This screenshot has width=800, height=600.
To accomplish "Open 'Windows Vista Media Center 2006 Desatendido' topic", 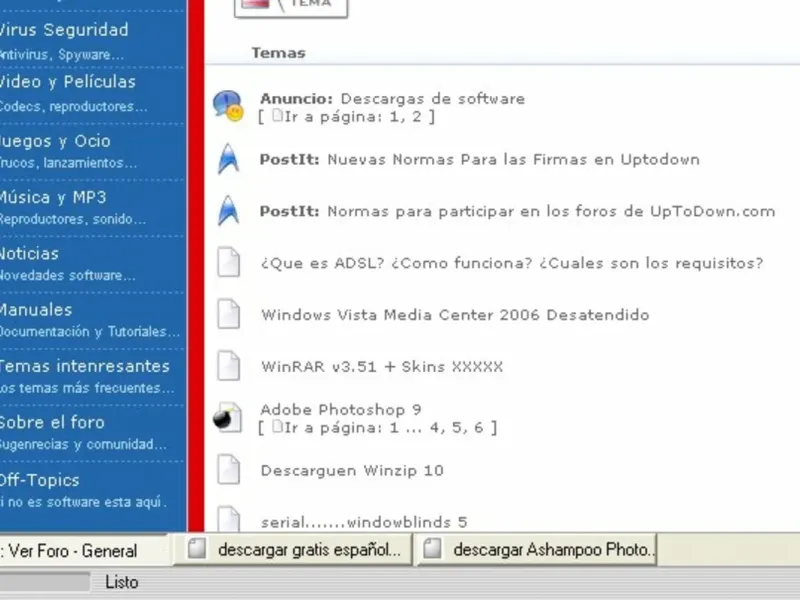I will click(x=455, y=315).
